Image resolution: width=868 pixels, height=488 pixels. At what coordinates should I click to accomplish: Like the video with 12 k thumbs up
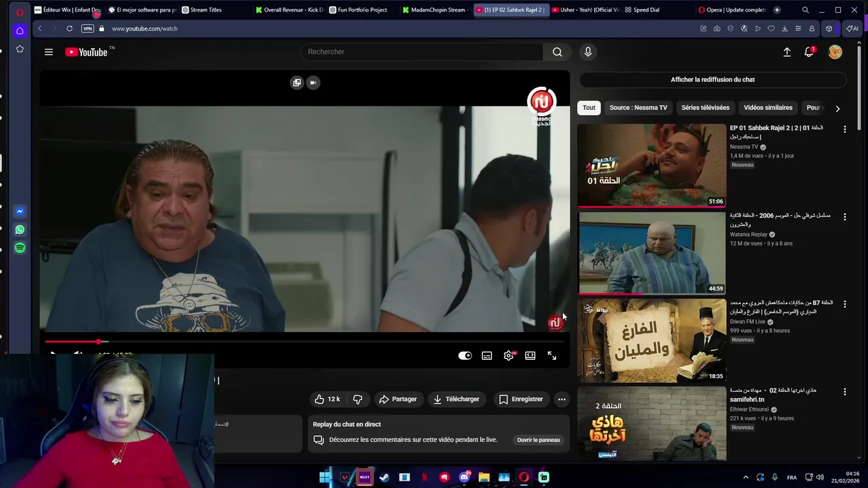pos(327,399)
